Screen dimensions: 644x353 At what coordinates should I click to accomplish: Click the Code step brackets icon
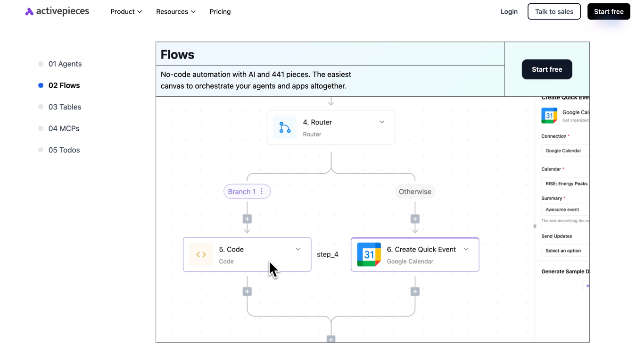tap(201, 254)
